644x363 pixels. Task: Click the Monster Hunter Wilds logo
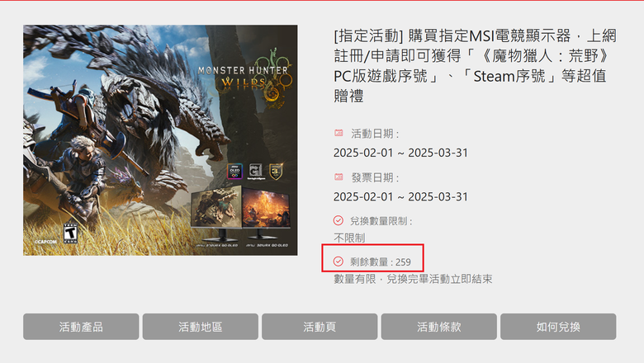click(246, 78)
